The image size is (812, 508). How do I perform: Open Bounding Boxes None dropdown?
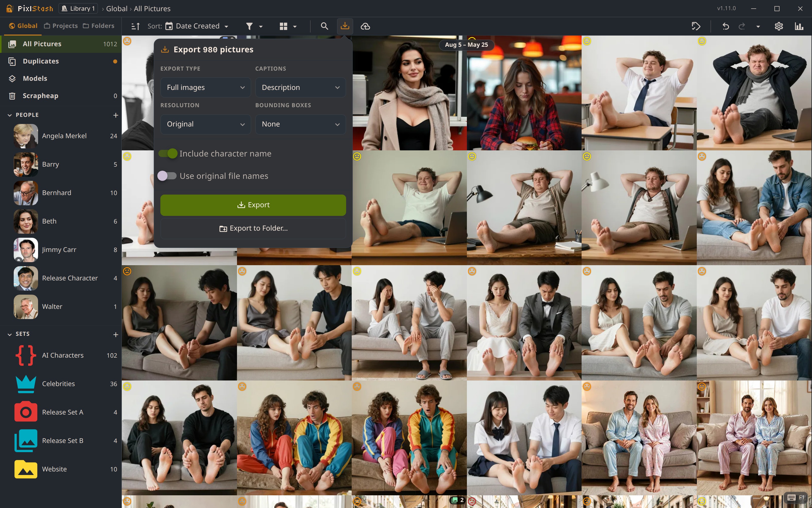point(300,124)
